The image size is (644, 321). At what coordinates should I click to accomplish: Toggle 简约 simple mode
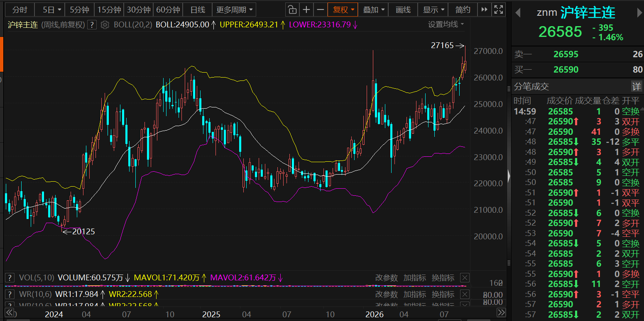click(x=463, y=10)
